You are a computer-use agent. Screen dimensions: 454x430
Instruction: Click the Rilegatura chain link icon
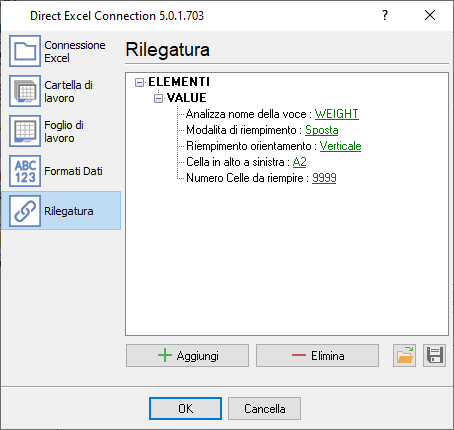[25, 211]
